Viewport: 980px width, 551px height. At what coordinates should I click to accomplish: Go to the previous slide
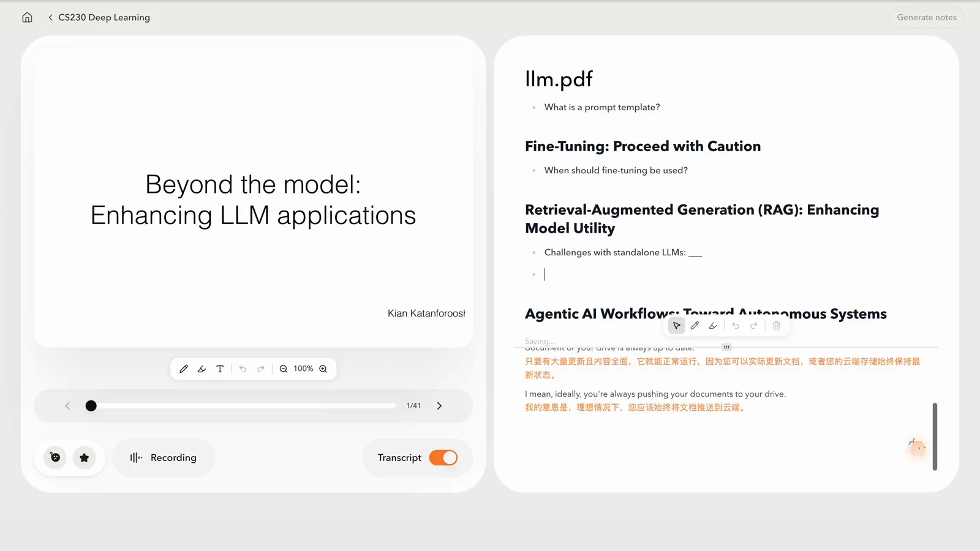pyautogui.click(x=67, y=405)
